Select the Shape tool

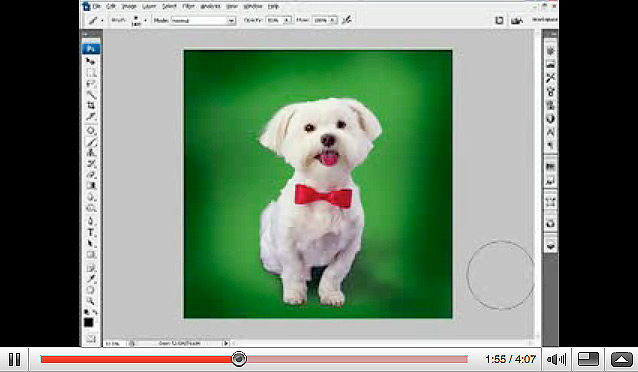[x=91, y=255]
